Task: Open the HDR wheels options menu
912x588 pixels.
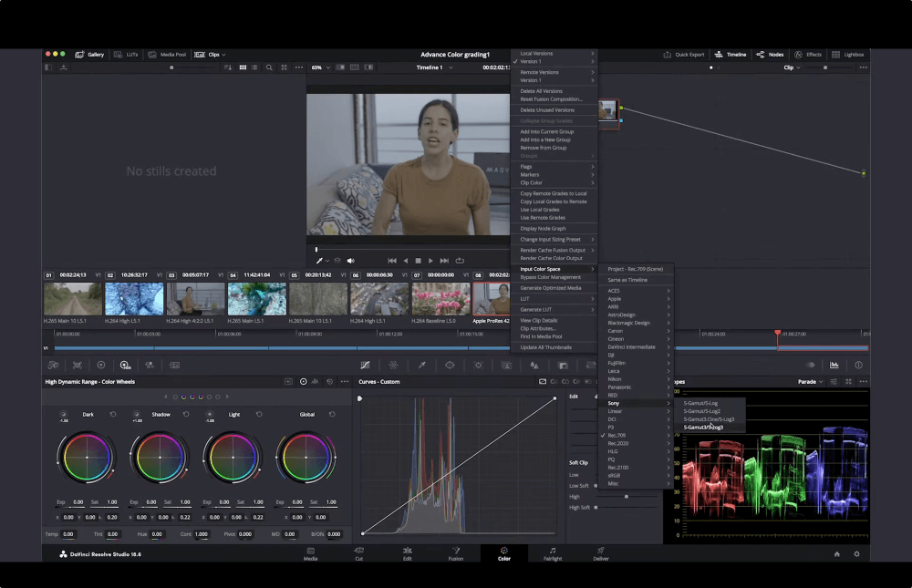Action: tap(345, 382)
